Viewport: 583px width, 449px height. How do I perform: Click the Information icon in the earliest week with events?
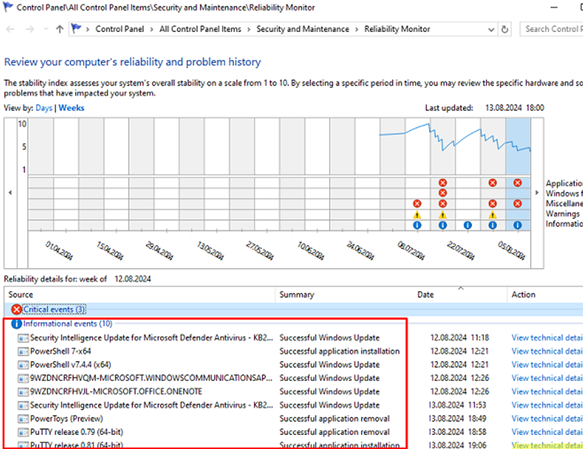tap(417, 225)
